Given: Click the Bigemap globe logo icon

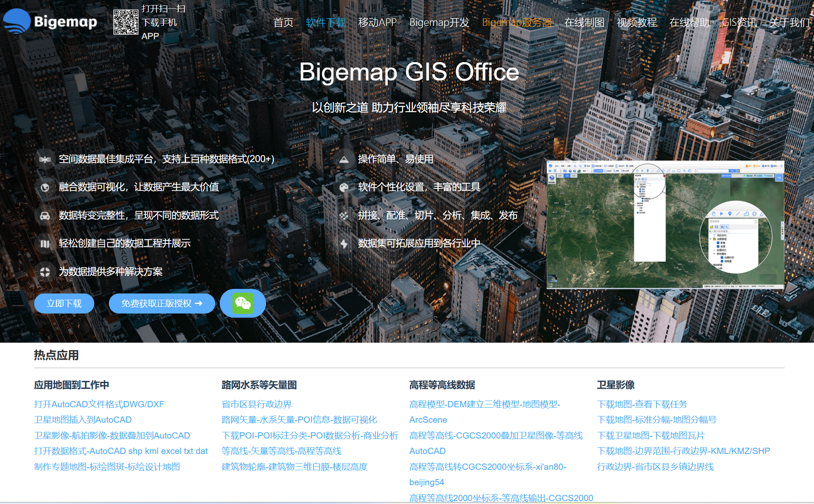Looking at the screenshot, I should [x=17, y=21].
